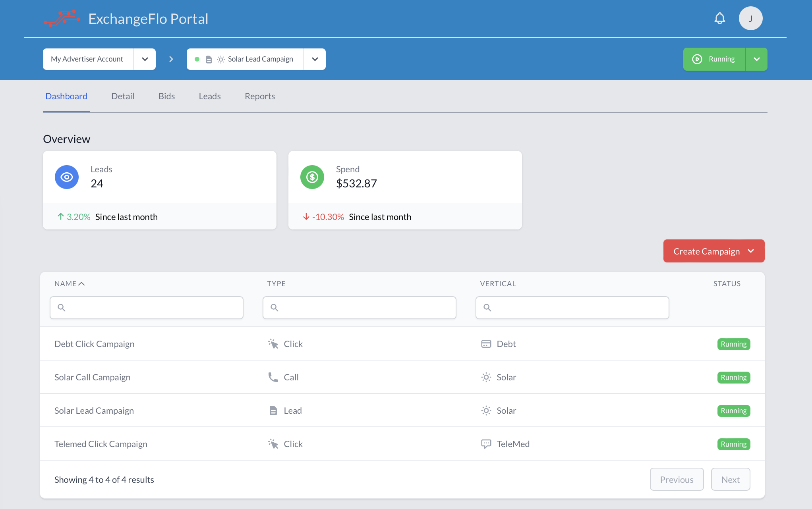Screen dimensions: 812x509
Task: Open the notifications bell
Action: (719, 18)
